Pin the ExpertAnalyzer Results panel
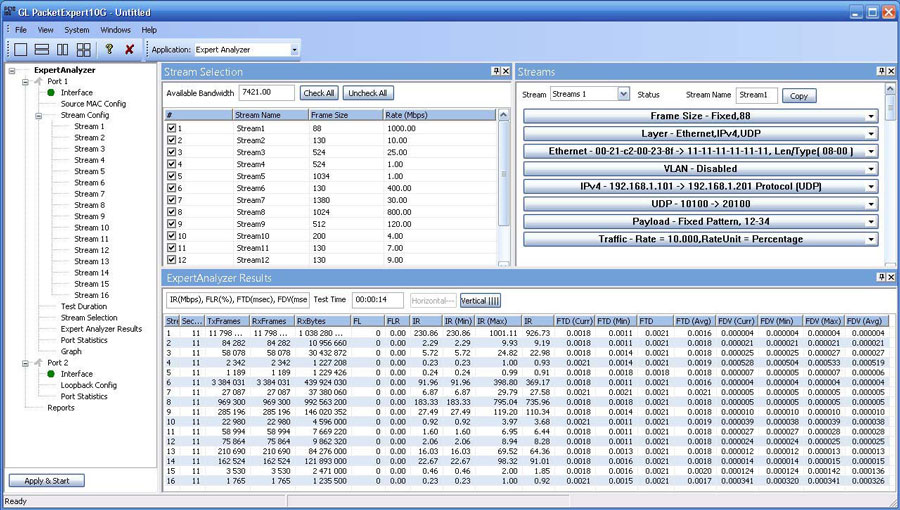The height and width of the screenshot is (510, 900). click(x=881, y=277)
